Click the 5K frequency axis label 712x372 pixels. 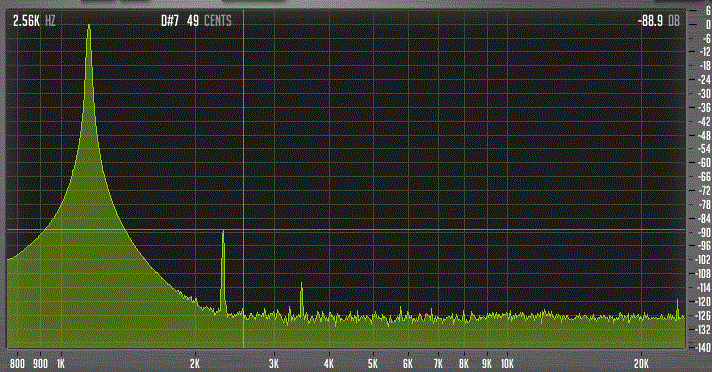point(373,364)
